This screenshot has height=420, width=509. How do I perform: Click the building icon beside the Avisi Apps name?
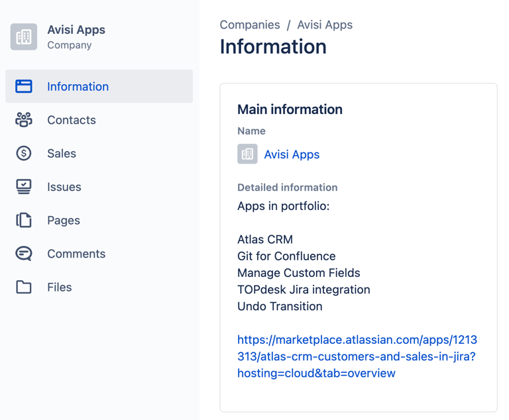(247, 154)
